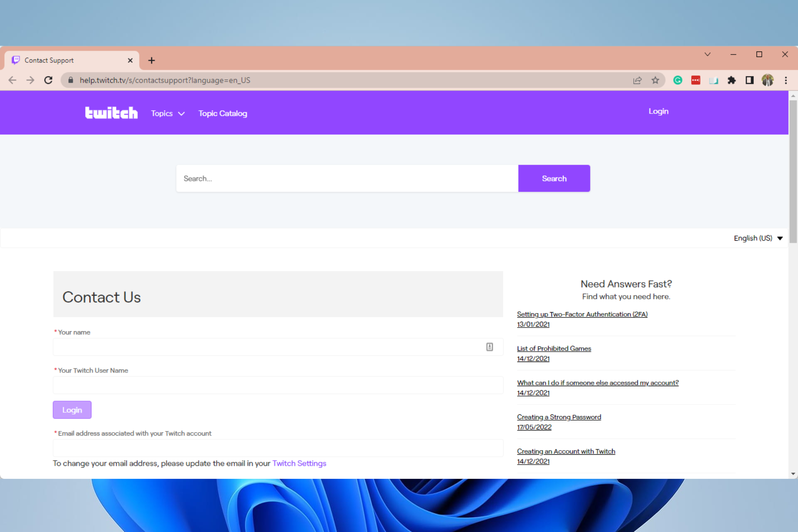The height and width of the screenshot is (532, 798).
Task: Click the browser address bar URL
Action: coord(165,80)
